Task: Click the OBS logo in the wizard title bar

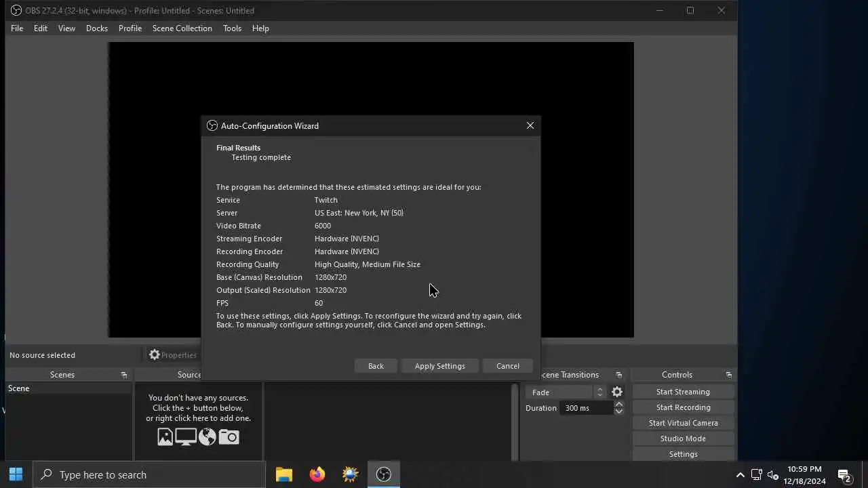Action: pyautogui.click(x=212, y=125)
